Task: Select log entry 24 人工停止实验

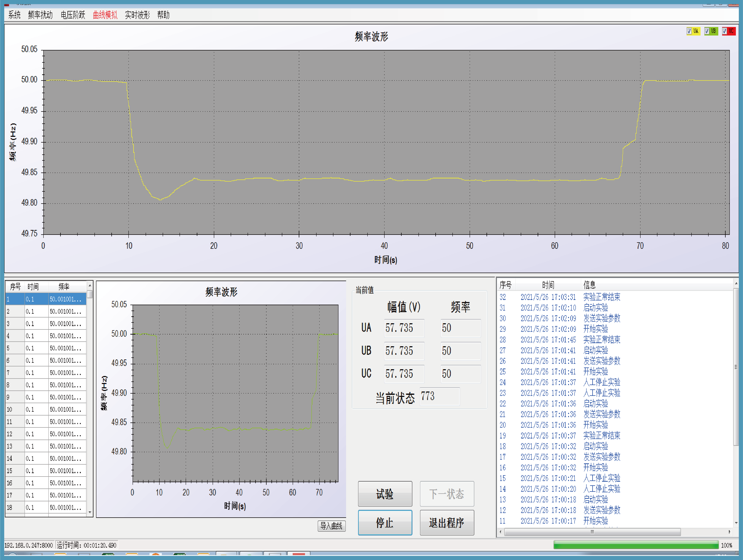Action: (x=615, y=382)
